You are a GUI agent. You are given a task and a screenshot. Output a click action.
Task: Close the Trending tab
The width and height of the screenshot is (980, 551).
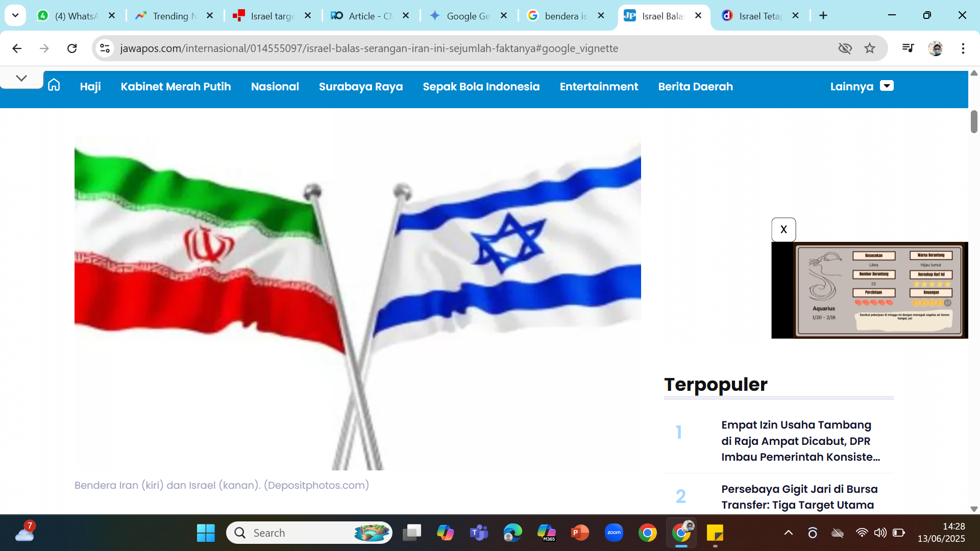tap(210, 16)
